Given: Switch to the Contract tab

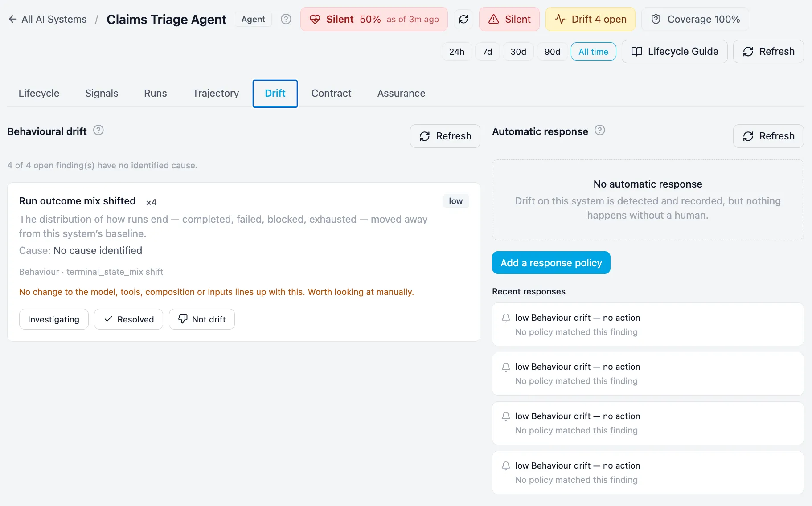Looking at the screenshot, I should pos(332,93).
